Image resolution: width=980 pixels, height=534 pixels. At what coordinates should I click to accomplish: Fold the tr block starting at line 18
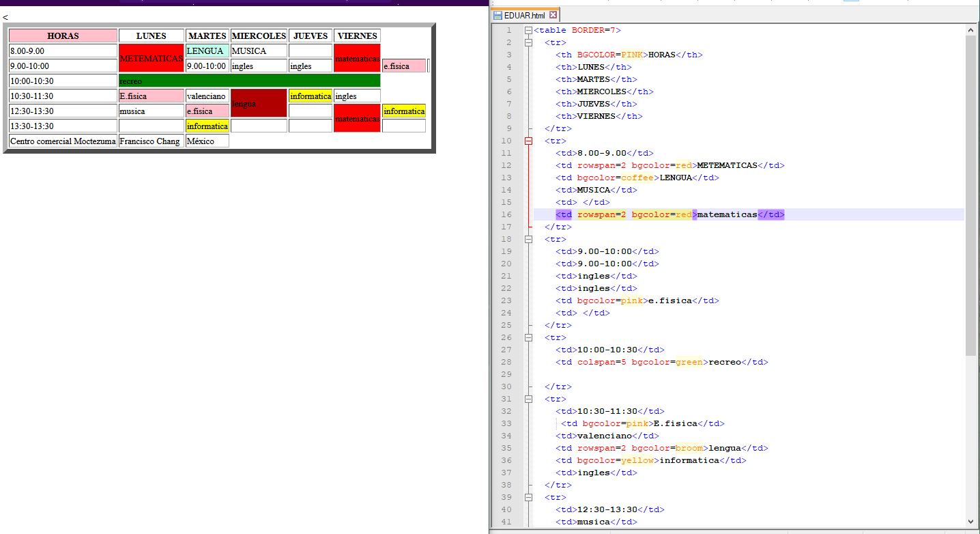[528, 239]
